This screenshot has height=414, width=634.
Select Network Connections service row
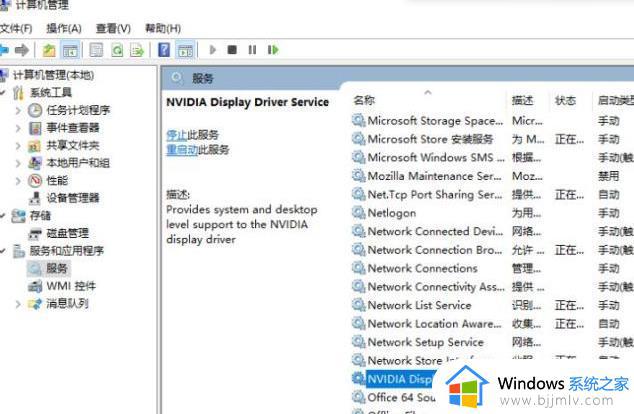(x=492, y=268)
